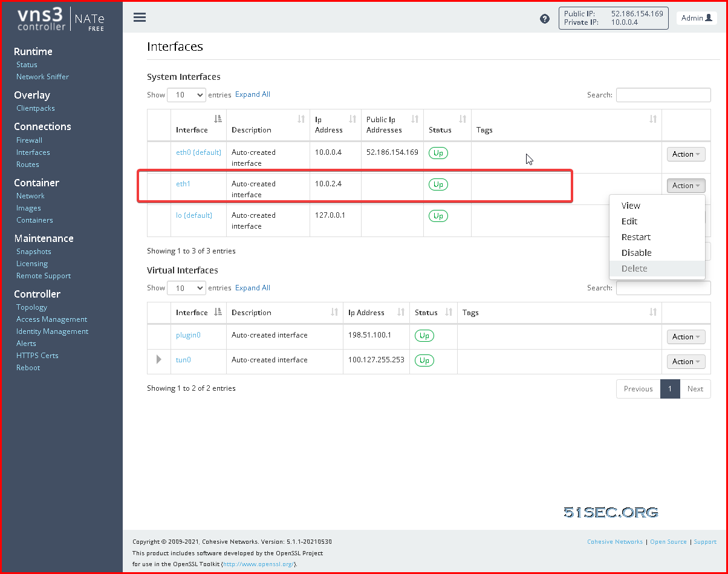The image size is (728, 574).
Task: Open Reboot under Controller
Action: [28, 368]
